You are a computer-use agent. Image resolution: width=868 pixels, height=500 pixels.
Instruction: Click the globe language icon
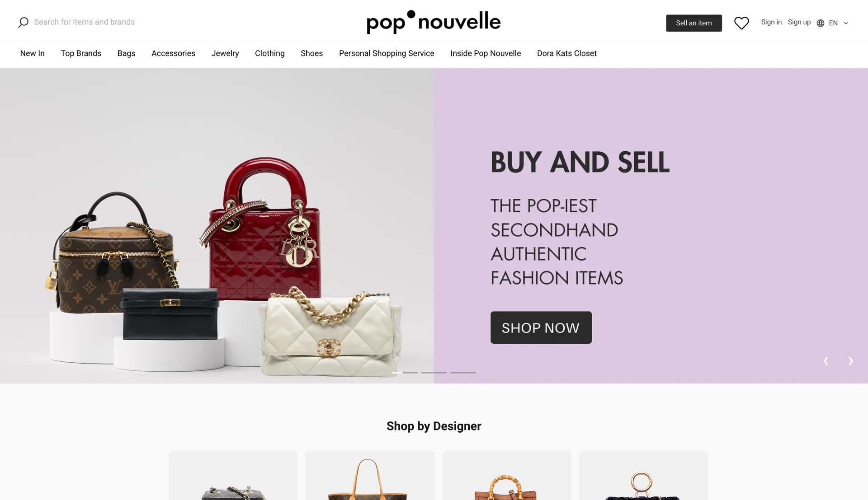(x=821, y=23)
